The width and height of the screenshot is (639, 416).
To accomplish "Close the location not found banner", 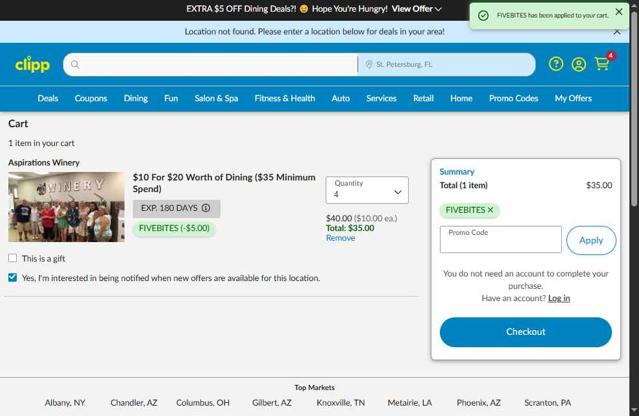I will [x=617, y=32].
